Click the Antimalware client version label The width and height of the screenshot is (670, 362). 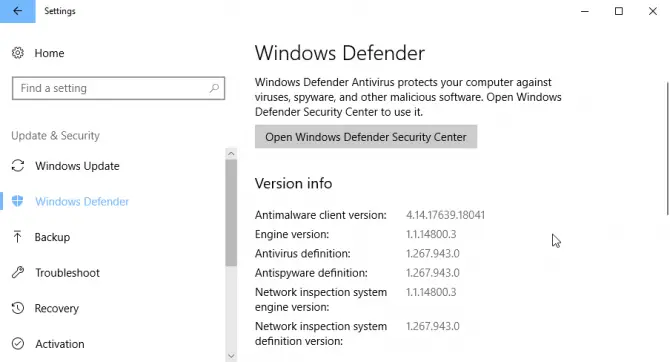pos(321,215)
